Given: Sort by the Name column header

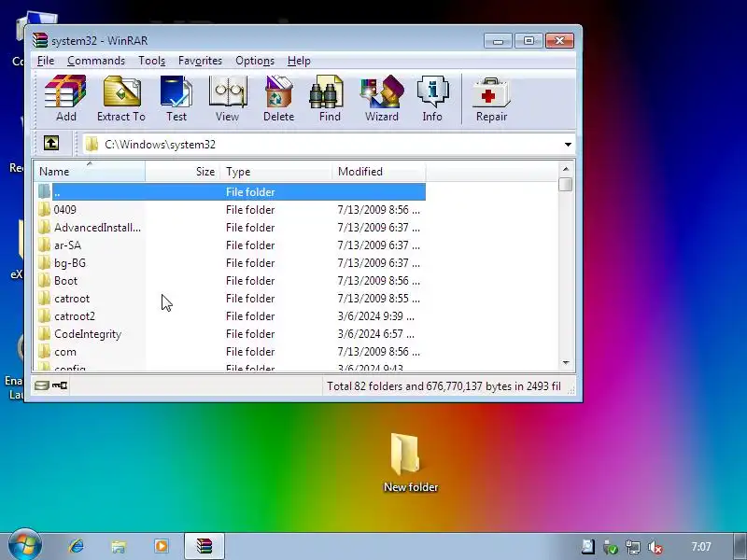Looking at the screenshot, I should (x=90, y=172).
